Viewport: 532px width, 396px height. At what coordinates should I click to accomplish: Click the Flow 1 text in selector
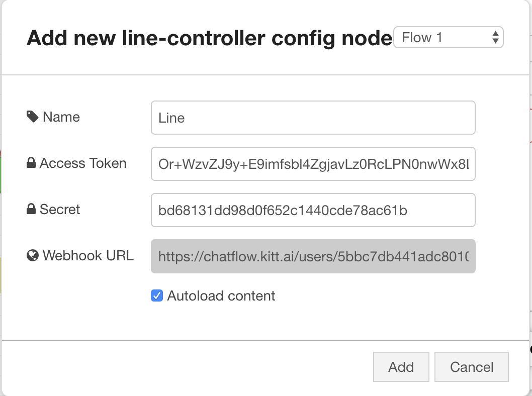pyautogui.click(x=422, y=37)
